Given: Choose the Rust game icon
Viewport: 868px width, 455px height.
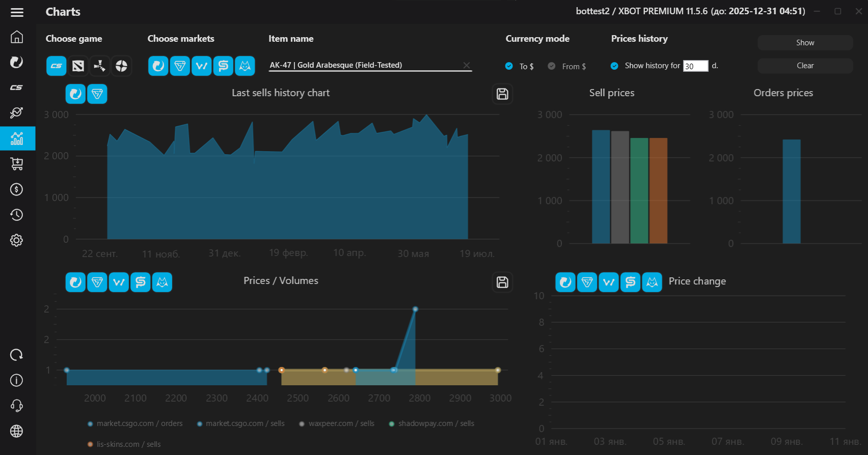Looking at the screenshot, I should 100,66.
